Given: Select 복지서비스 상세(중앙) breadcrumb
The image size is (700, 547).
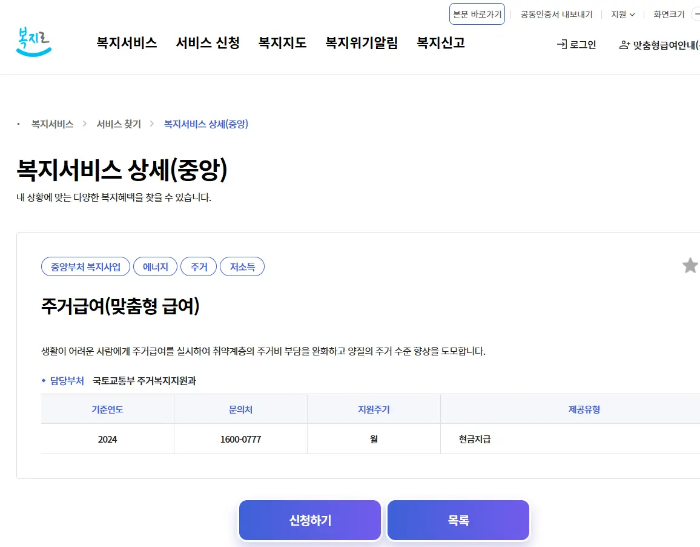Looking at the screenshot, I should 206,124.
